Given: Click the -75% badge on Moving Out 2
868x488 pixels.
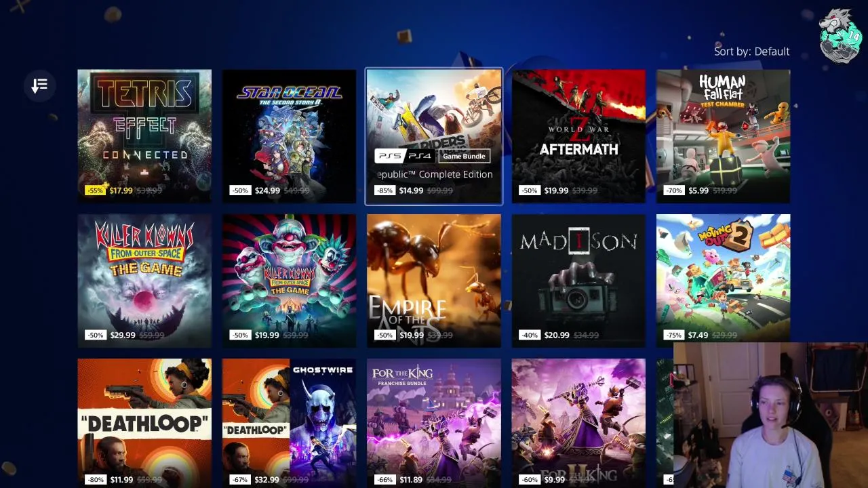Looking at the screenshot, I should pos(674,335).
